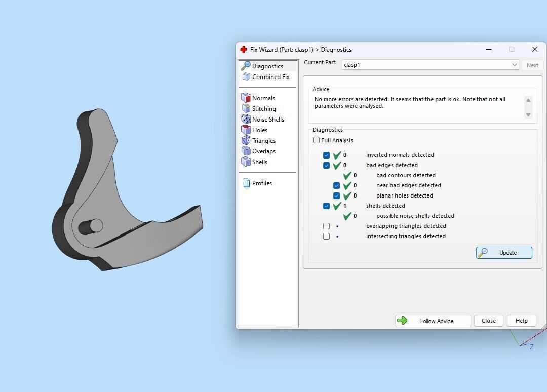Click the Holes cube icon

tap(246, 130)
